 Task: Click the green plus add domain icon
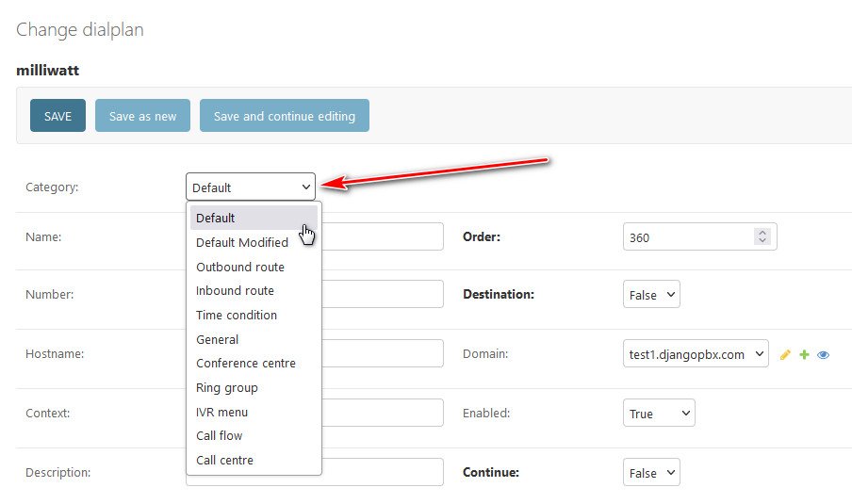click(804, 355)
